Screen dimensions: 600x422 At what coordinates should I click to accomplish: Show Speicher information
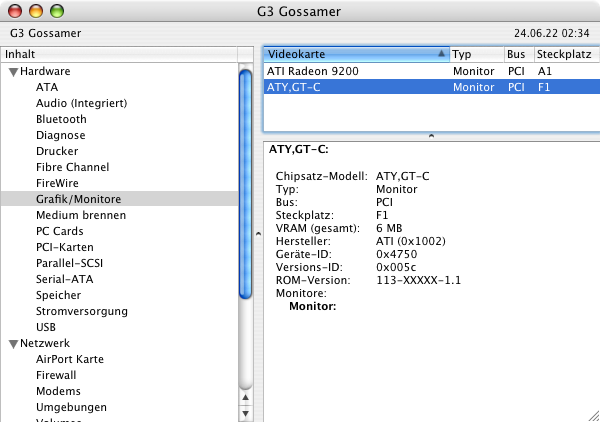(58, 295)
